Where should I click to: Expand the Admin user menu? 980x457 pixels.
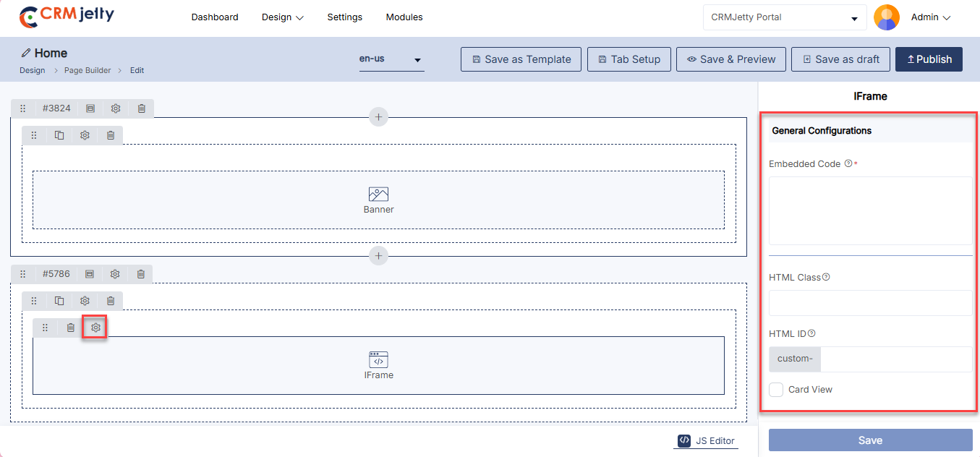point(930,17)
